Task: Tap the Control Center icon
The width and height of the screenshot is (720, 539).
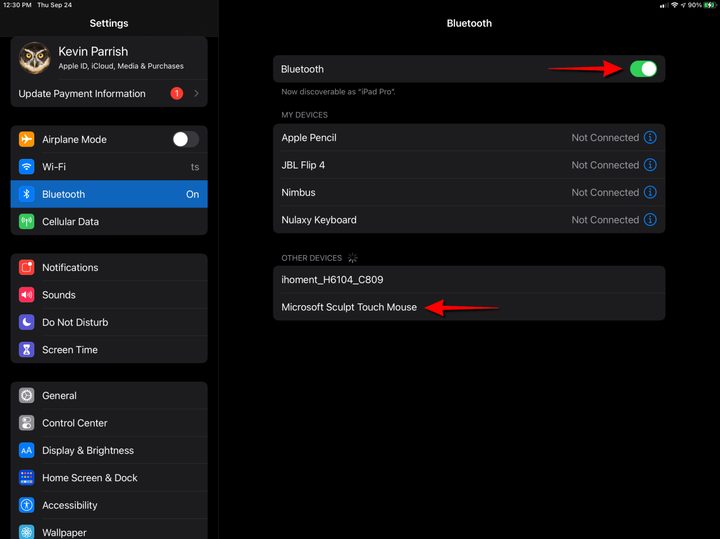Action: 27,423
